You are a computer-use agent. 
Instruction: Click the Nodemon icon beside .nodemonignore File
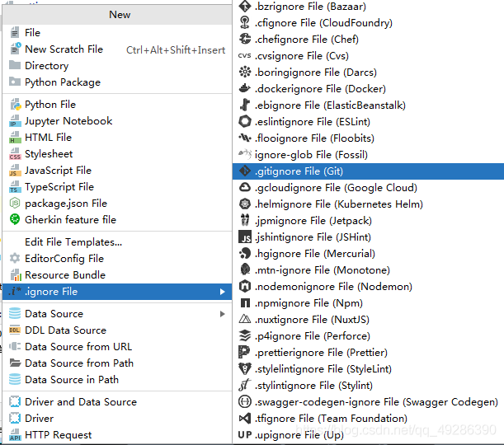point(245,286)
